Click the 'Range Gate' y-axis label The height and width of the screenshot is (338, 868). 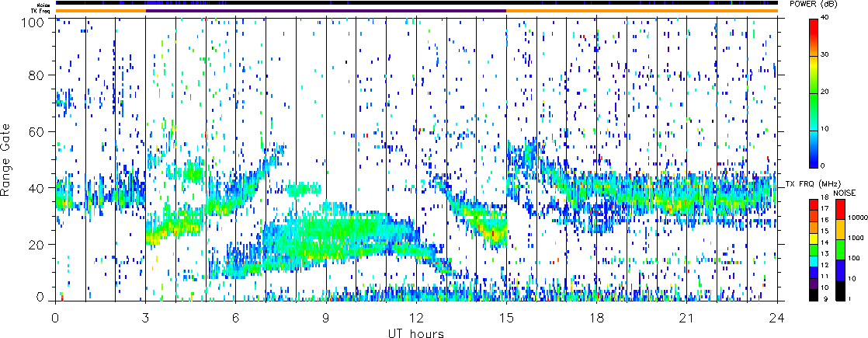pyautogui.click(x=5, y=160)
